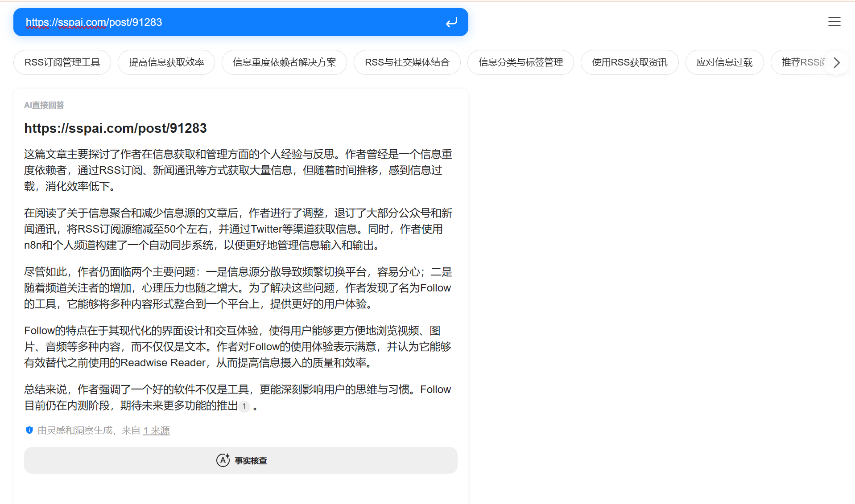Click the enter arrow icon in search bar
Screen dimensions: 855x504
pyautogui.click(x=451, y=22)
